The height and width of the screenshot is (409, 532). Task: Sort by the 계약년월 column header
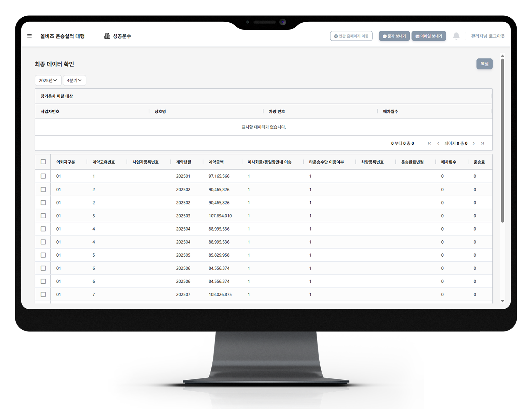[183, 162]
